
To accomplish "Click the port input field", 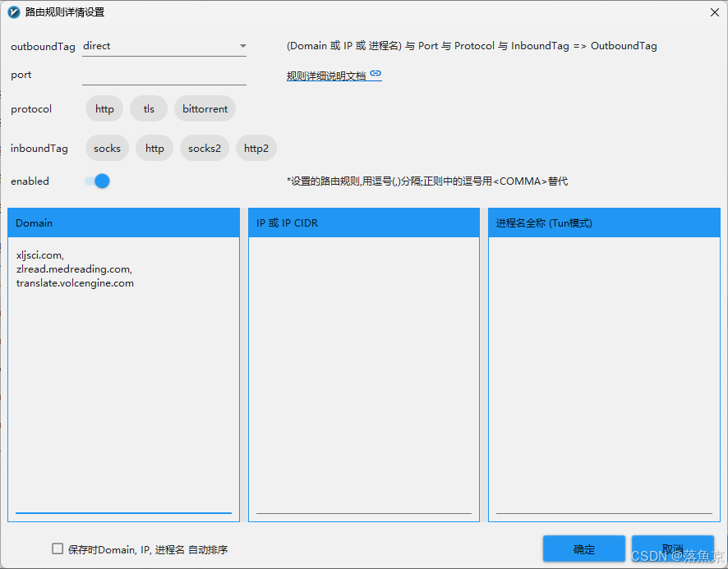I will tap(164, 76).
